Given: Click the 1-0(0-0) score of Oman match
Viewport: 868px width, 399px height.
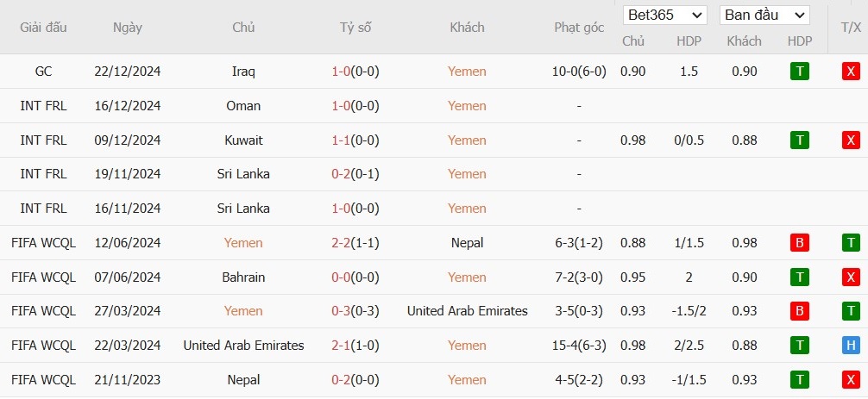Looking at the screenshot, I should click(x=355, y=106).
